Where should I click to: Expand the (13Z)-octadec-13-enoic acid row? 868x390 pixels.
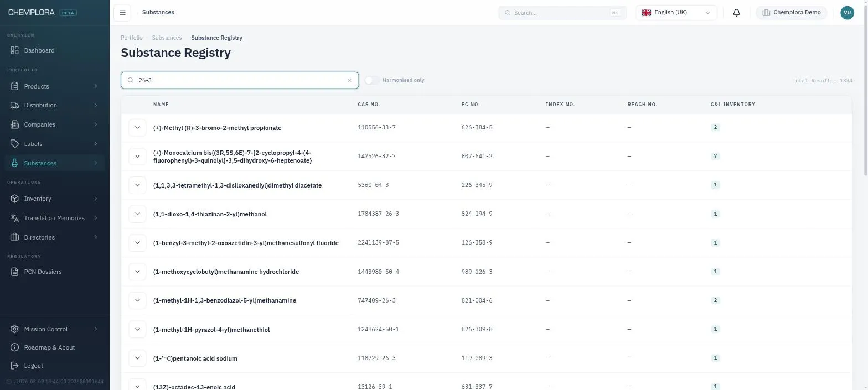click(137, 386)
